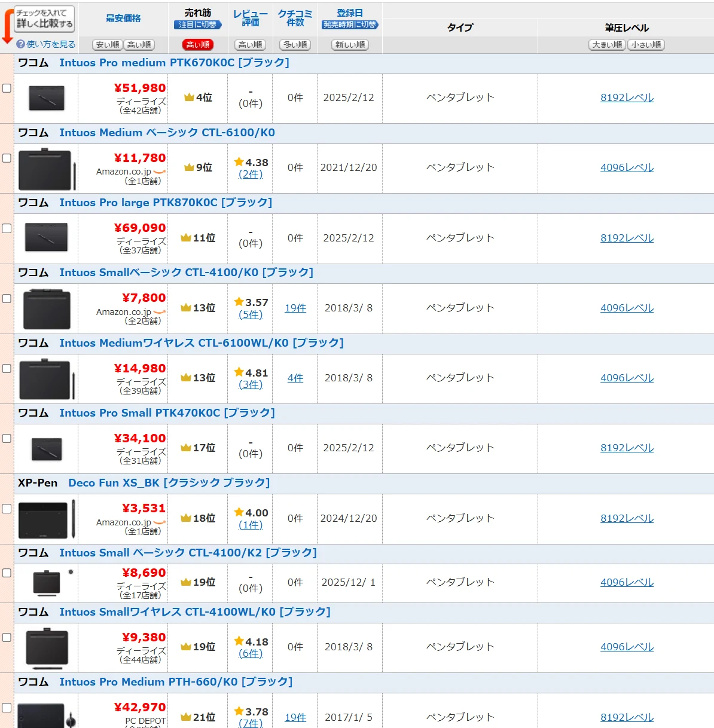Image resolution: width=714 pixels, height=728 pixels.
Task: Click the ¥3,531 price
Action: click(x=144, y=508)
